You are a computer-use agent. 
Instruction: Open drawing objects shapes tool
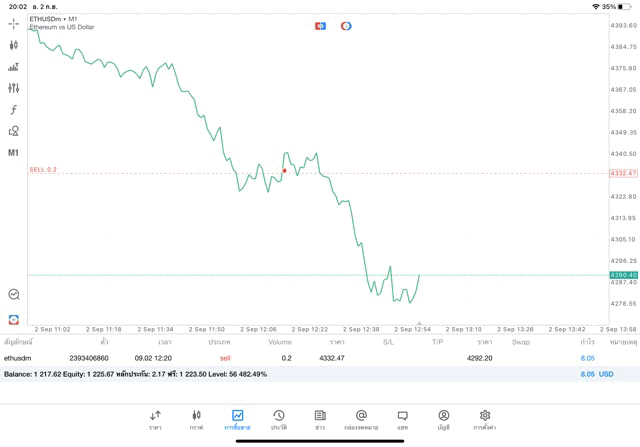tap(13, 131)
